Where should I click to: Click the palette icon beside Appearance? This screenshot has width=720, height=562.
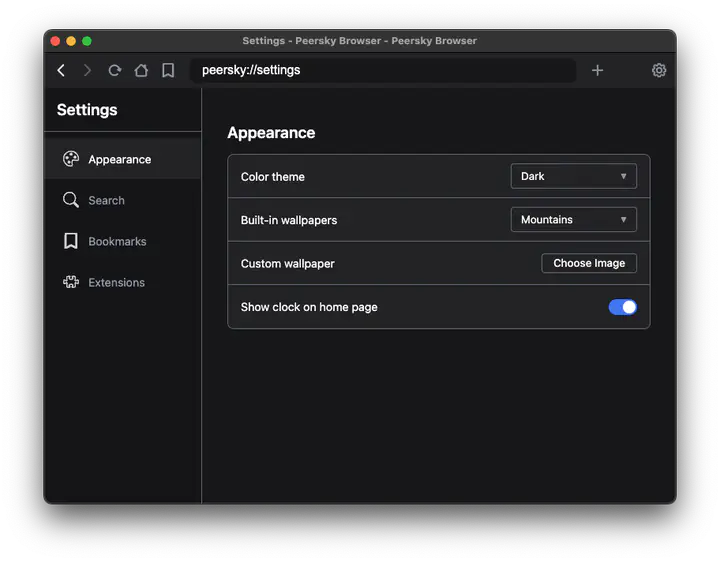tap(71, 159)
